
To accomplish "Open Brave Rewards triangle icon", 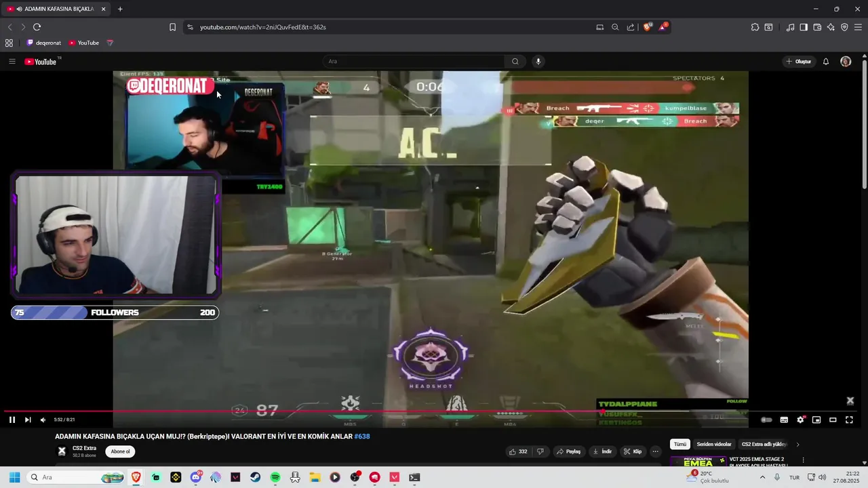I will point(663,27).
